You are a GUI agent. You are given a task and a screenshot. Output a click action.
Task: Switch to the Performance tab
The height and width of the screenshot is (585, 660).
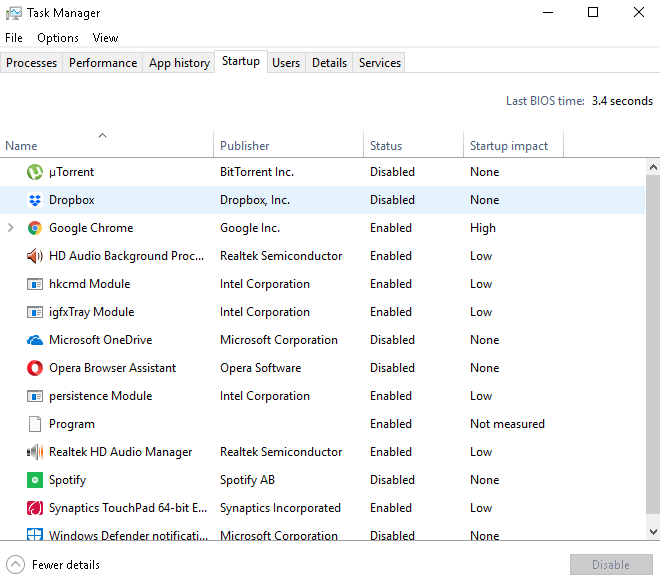pos(103,63)
